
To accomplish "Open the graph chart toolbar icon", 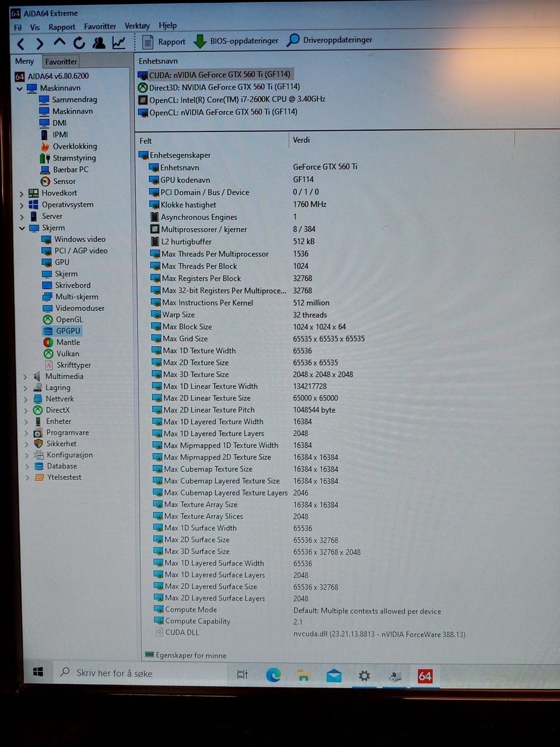I will pos(119,43).
